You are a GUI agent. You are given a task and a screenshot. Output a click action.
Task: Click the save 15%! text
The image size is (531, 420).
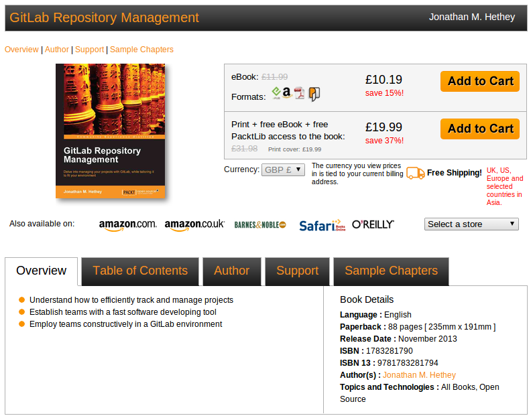pyautogui.click(x=384, y=93)
